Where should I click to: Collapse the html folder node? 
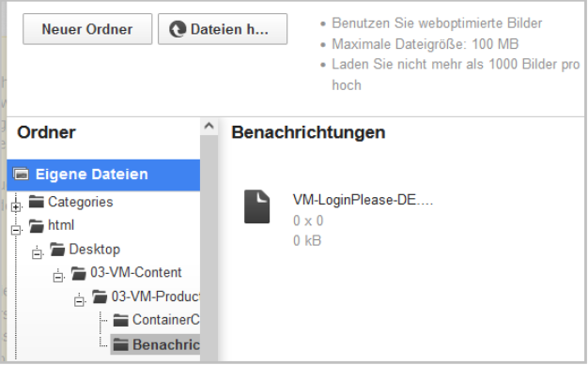pos(16,230)
